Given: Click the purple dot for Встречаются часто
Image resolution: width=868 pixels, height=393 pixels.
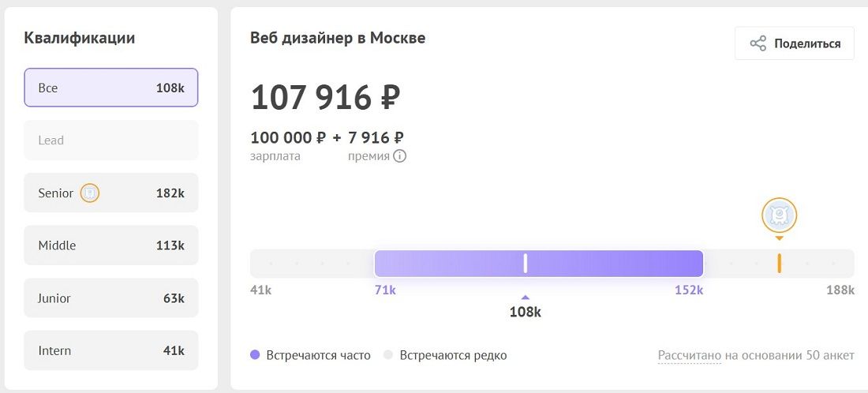Looking at the screenshot, I should click(x=255, y=355).
